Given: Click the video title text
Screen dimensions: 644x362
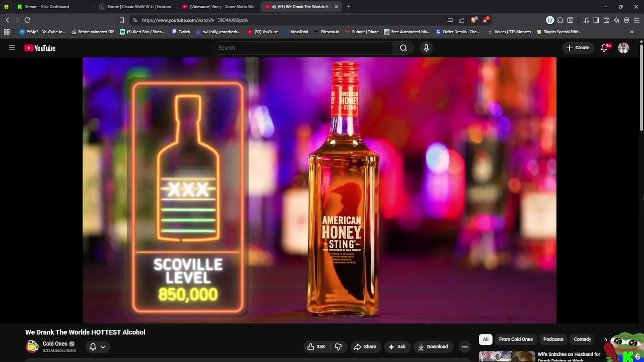Looking at the screenshot, I should tap(85, 332).
